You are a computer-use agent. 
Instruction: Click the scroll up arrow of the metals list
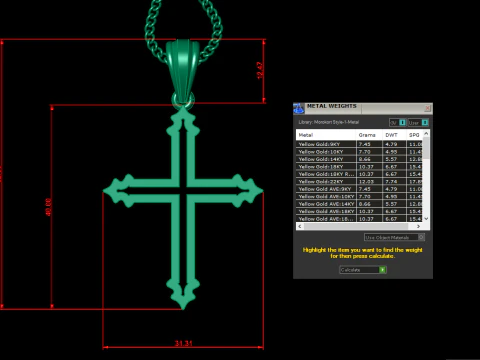[x=426, y=133]
